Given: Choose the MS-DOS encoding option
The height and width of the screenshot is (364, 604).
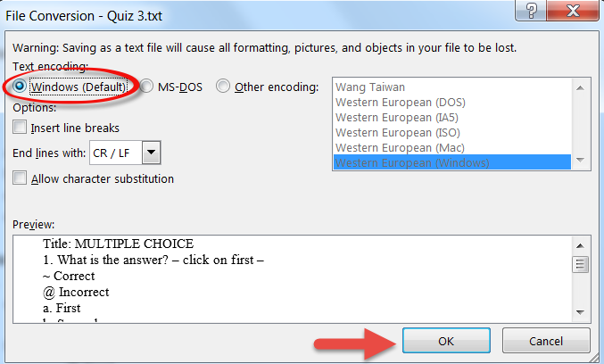Looking at the screenshot, I should click(x=147, y=86).
